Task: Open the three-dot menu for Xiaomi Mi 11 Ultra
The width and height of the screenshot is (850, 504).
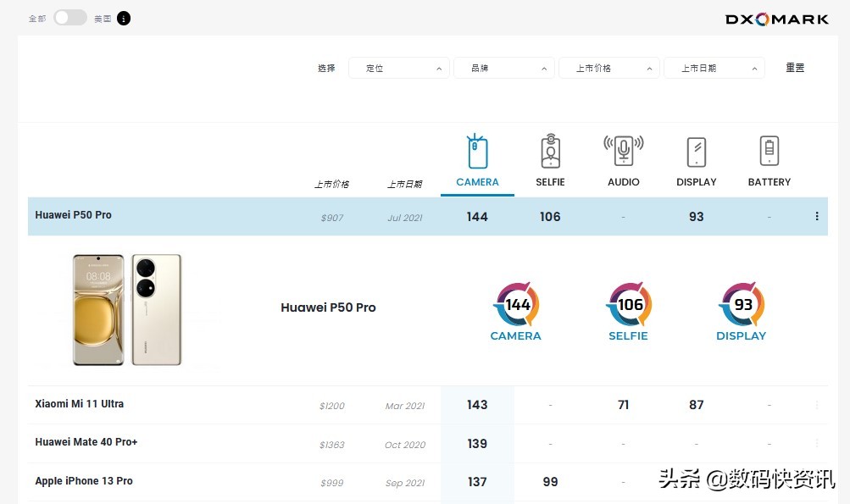Action: 816,405
